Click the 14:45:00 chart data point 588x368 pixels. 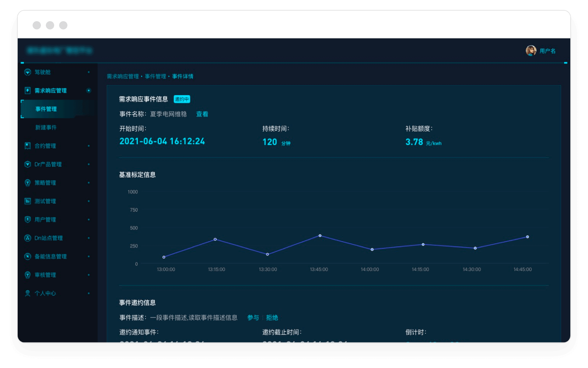pos(528,237)
